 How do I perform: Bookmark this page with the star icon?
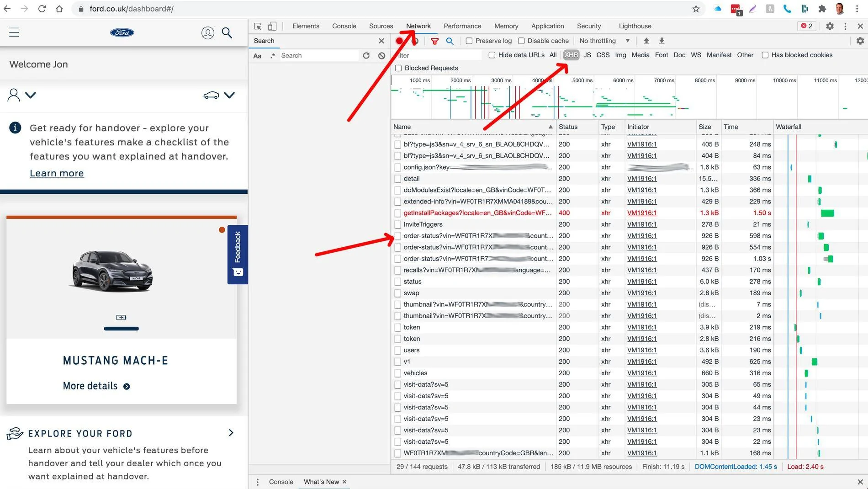(696, 9)
